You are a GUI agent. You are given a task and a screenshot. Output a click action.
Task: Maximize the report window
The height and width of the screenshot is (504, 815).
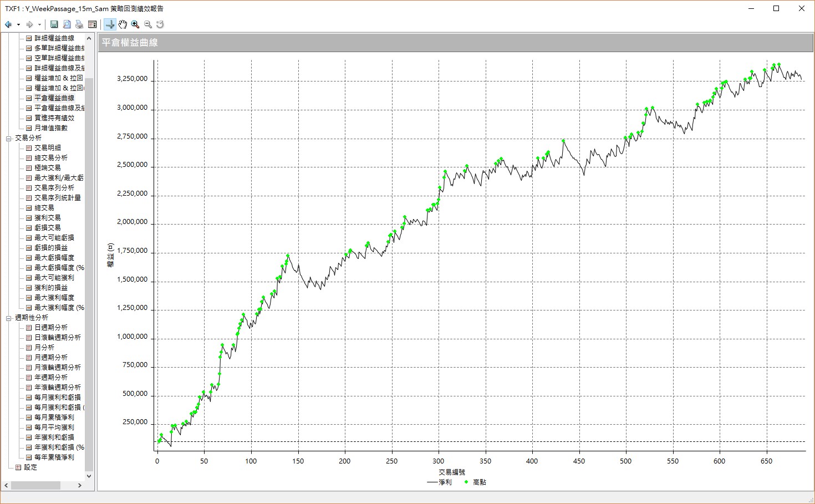[x=776, y=8]
